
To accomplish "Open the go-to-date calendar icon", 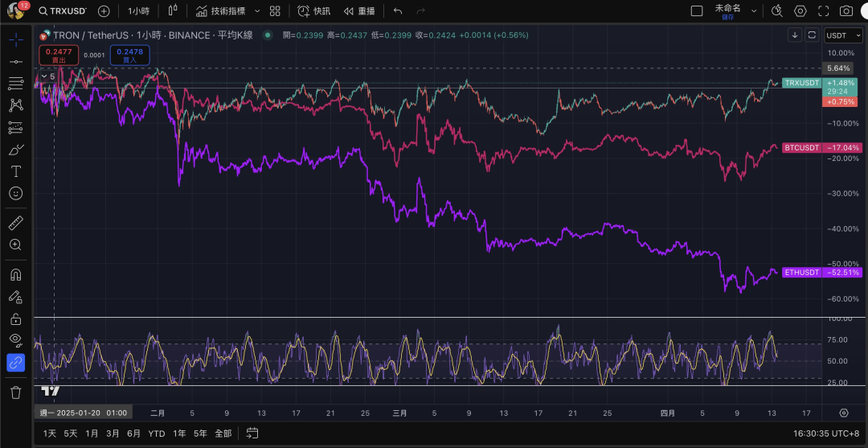I will [x=252, y=433].
